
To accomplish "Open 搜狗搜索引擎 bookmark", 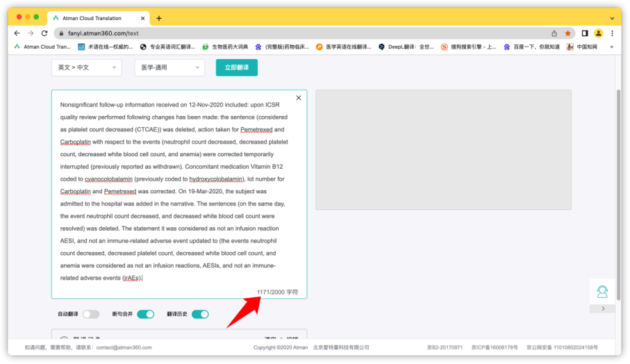I will pos(468,47).
